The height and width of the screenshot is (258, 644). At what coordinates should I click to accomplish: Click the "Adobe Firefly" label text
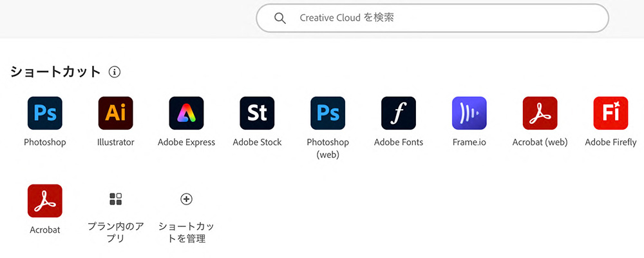tap(611, 143)
